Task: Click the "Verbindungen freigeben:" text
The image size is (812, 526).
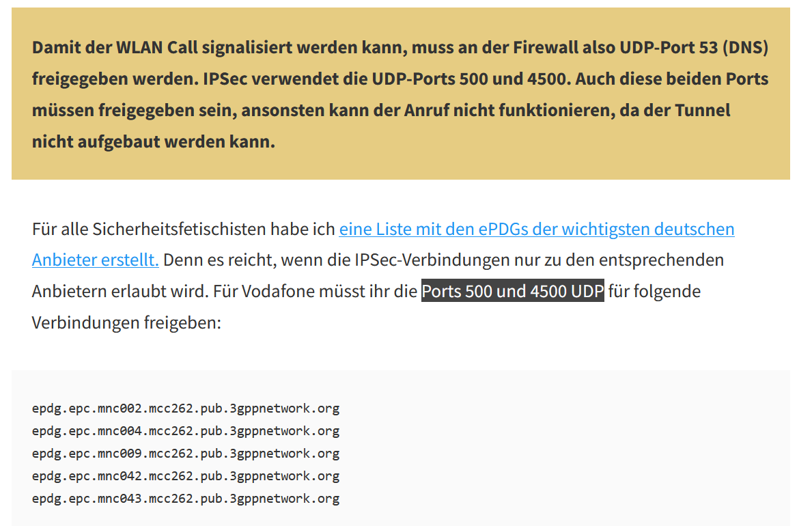Action: pos(126,322)
